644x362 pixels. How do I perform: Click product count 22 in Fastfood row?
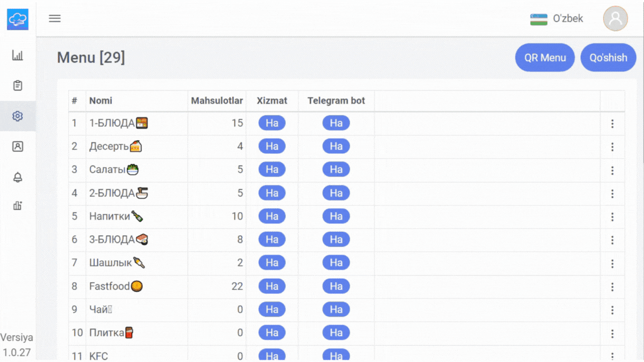[237, 286]
